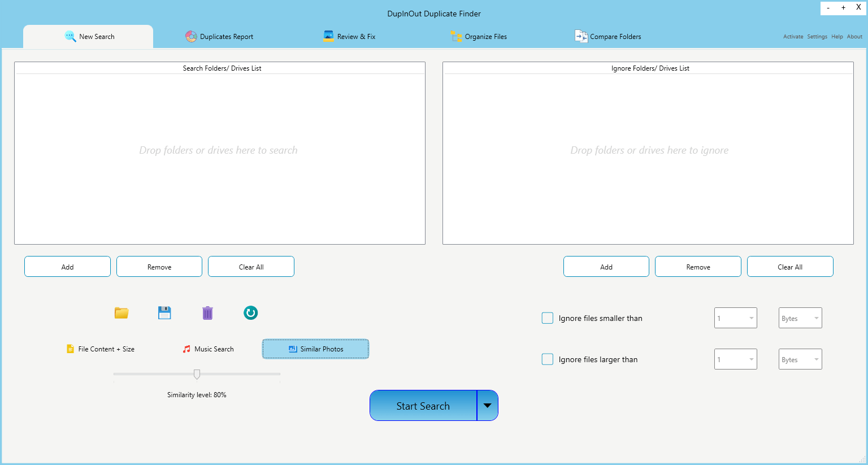The height and width of the screenshot is (465, 868).
Task: Click Clear All under Ignore Folders list
Action: click(790, 267)
